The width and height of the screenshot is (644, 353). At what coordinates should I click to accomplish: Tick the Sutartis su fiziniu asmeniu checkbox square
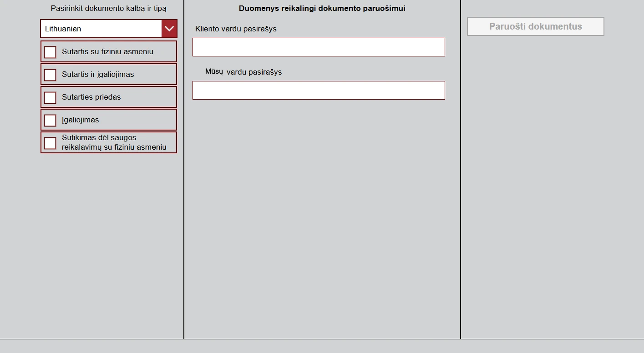[50, 52]
